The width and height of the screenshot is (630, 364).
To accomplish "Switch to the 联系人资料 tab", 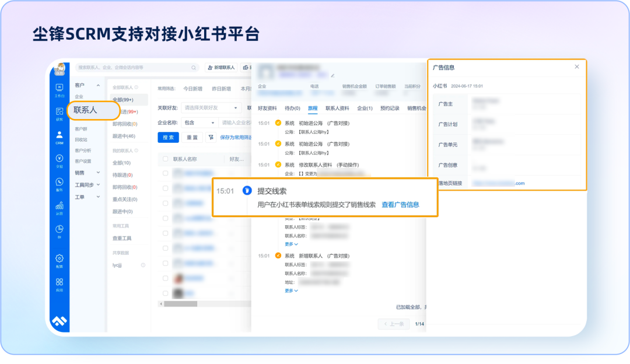I will (337, 108).
